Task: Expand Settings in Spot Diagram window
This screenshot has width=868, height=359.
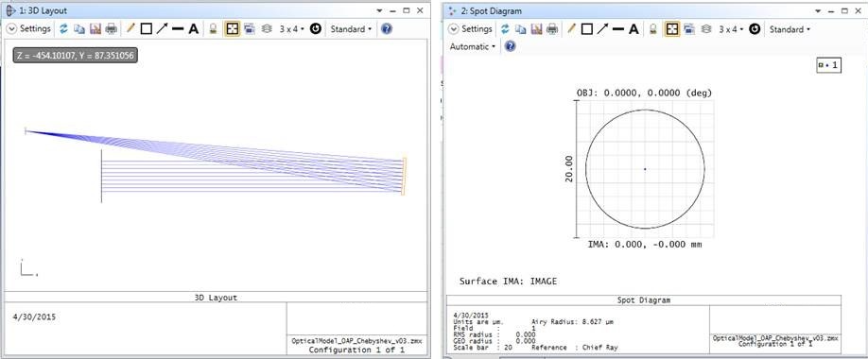Action: [x=470, y=28]
